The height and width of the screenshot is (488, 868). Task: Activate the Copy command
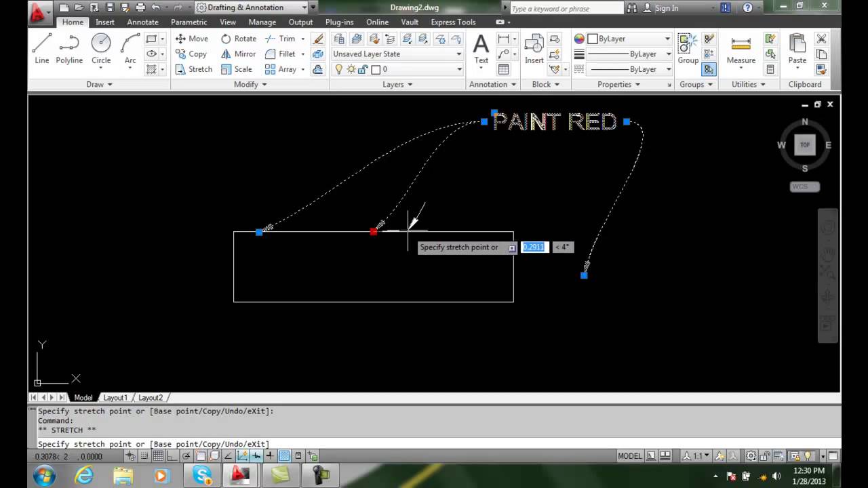(x=191, y=54)
